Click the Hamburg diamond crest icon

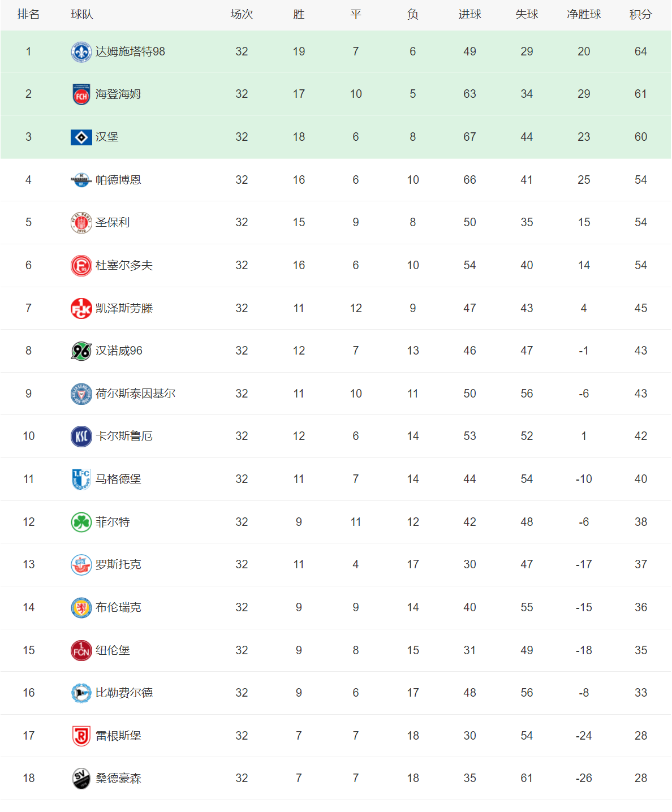[81, 137]
